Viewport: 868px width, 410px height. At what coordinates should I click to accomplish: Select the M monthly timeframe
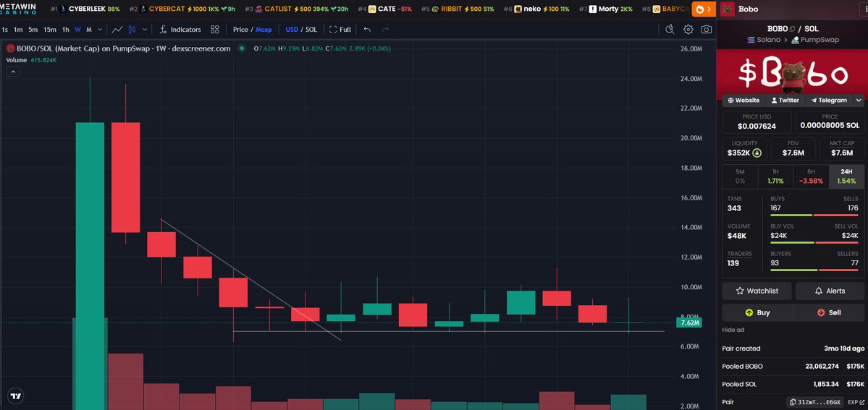pyautogui.click(x=88, y=30)
